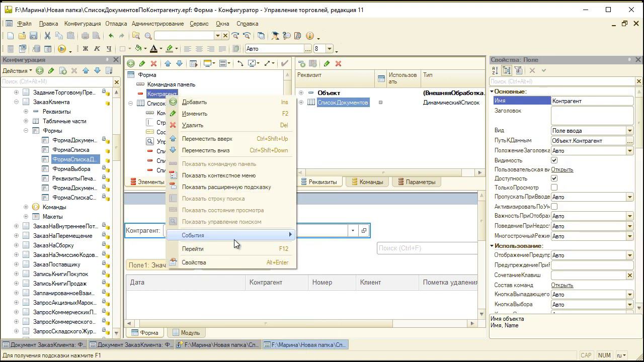Open the Вид dropdown in properties
The height and width of the screenshot is (362, 644).
[x=629, y=131]
